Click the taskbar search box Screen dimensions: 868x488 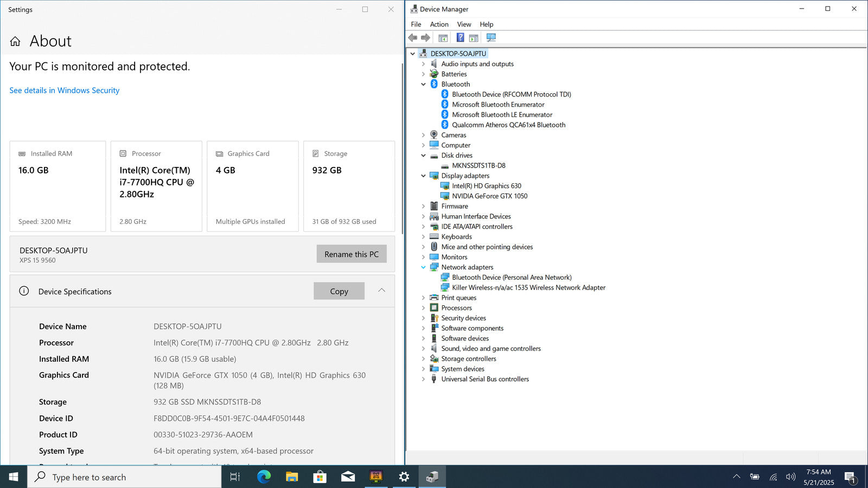(x=125, y=477)
